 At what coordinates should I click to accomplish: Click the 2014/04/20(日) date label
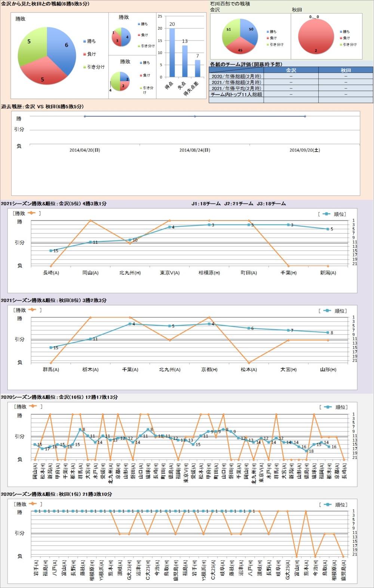click(x=85, y=150)
